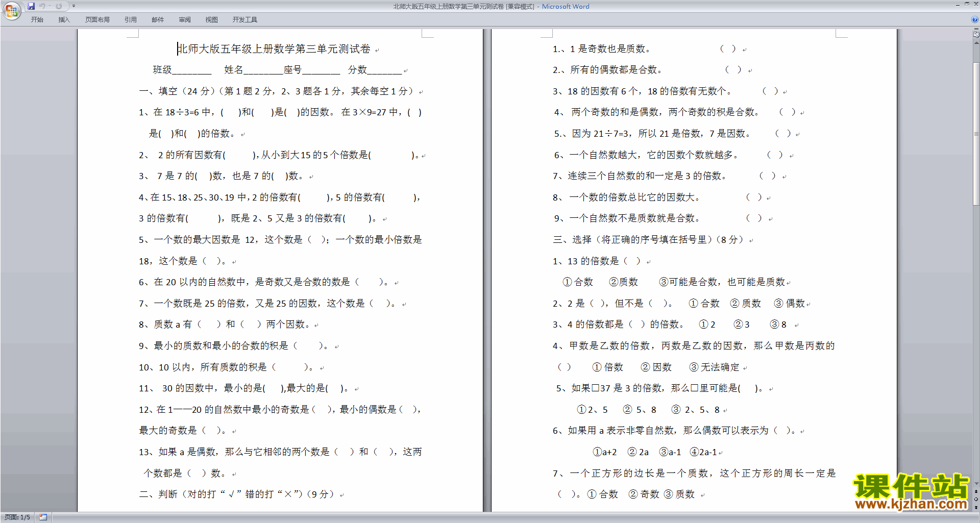This screenshot has width=980, height=523.
Task: Click option ②2a under question 6
Action: [x=638, y=452]
